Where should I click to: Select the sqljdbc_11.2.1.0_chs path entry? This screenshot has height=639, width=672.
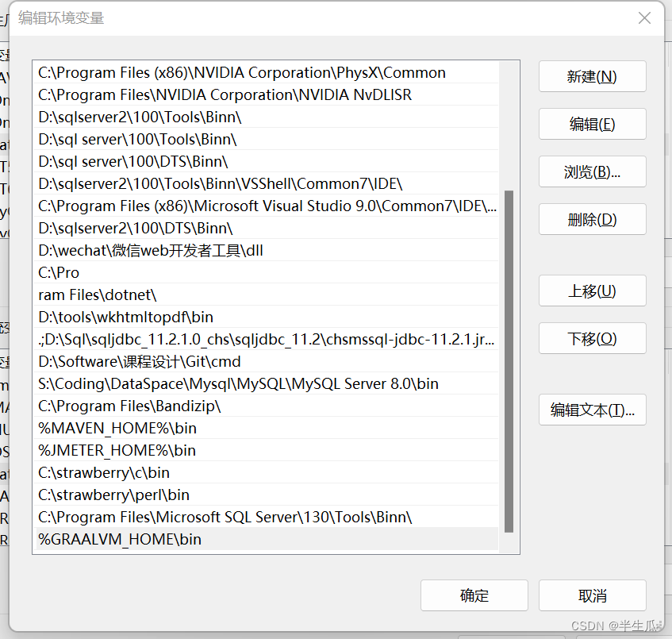point(266,340)
